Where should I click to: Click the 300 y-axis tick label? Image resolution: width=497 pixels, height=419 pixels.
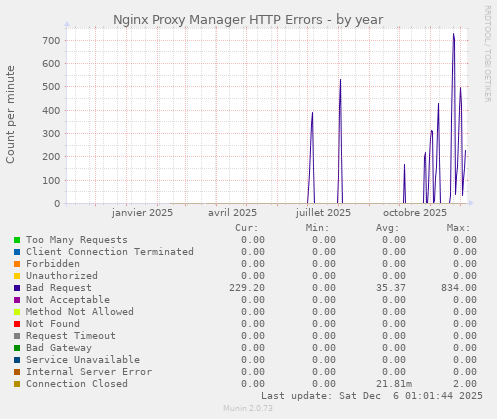(51, 134)
